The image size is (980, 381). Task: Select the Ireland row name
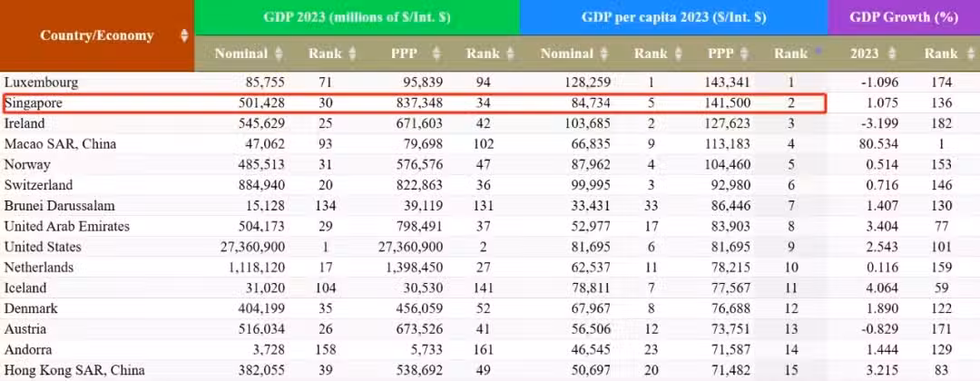point(24,123)
